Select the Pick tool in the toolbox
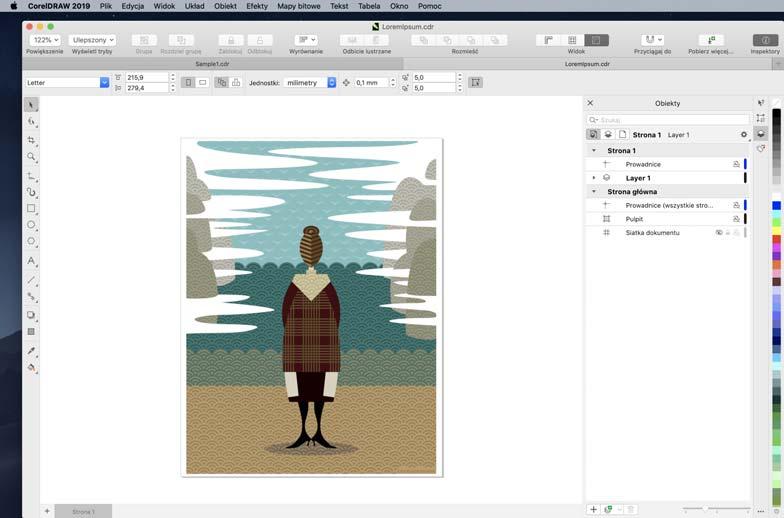The image size is (784, 518). [x=31, y=104]
